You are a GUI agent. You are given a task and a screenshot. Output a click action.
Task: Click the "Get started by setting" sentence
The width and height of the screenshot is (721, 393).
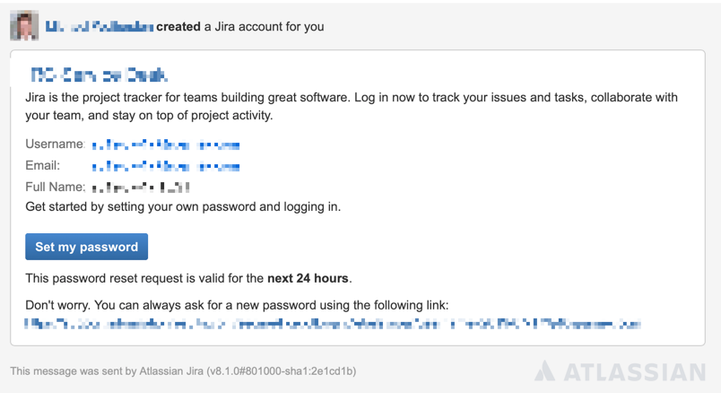point(183,207)
